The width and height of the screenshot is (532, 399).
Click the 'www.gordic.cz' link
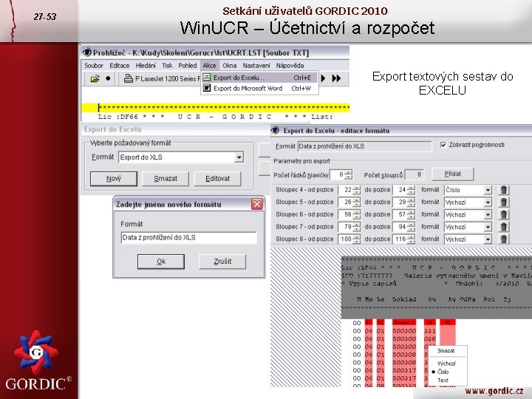pyautogui.click(x=494, y=391)
